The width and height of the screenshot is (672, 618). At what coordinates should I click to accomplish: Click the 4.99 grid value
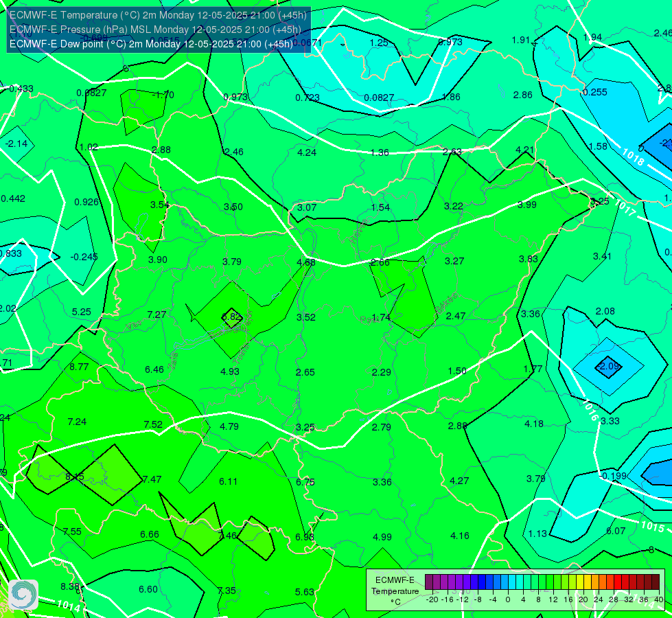click(x=382, y=537)
